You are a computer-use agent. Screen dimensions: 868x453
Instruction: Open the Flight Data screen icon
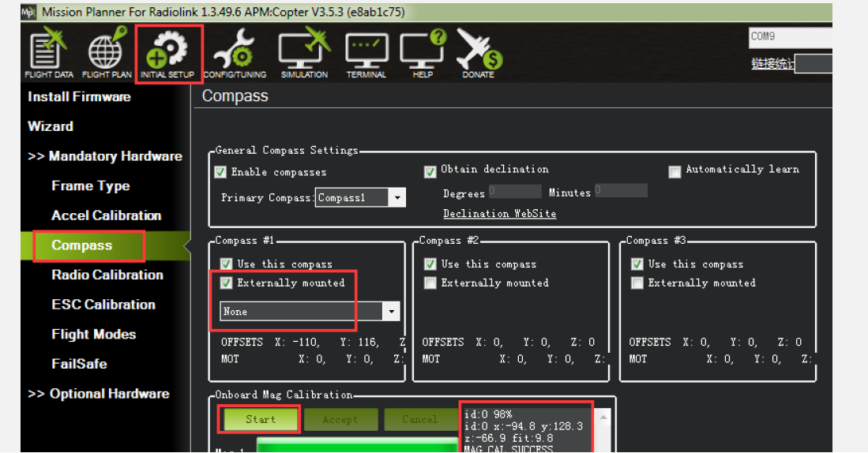(x=49, y=53)
